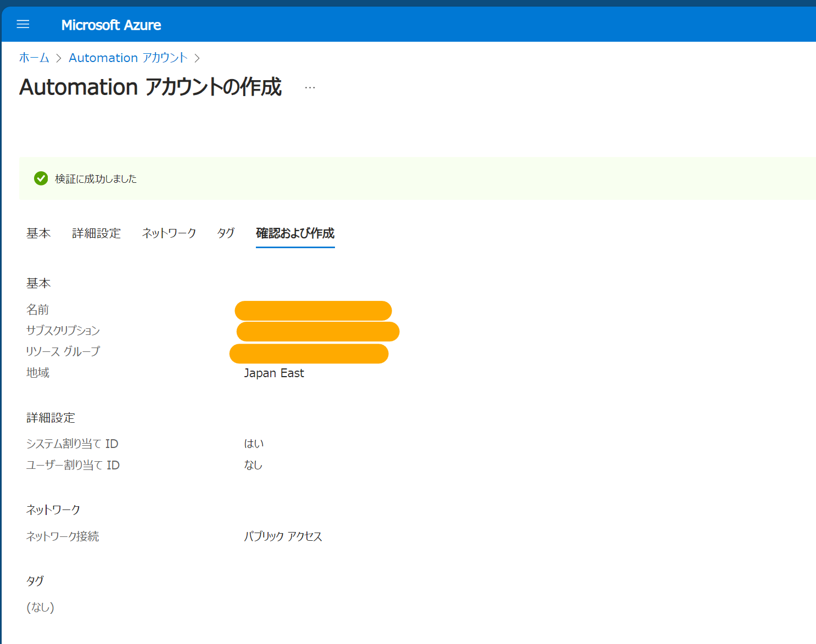Click the Microsoft Azure logo text
The width and height of the screenshot is (816, 644).
click(111, 25)
